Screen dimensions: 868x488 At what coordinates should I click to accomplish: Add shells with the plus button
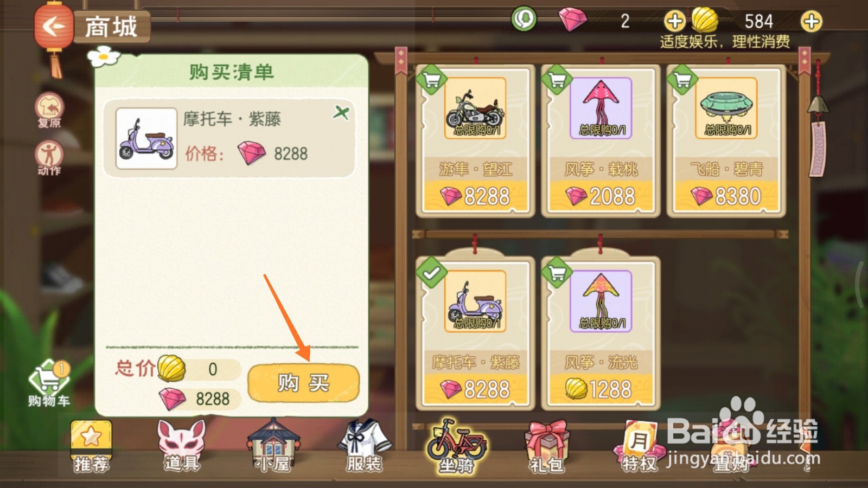pyautogui.click(x=811, y=22)
